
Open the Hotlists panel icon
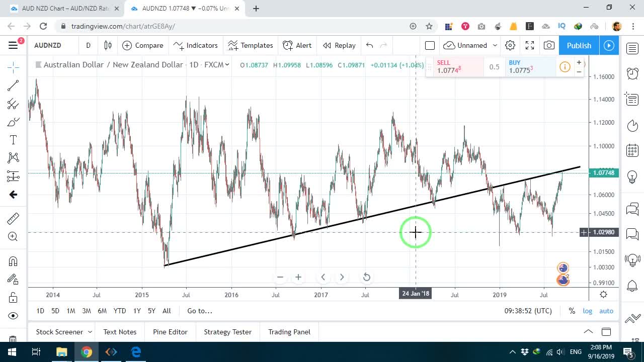point(632,125)
